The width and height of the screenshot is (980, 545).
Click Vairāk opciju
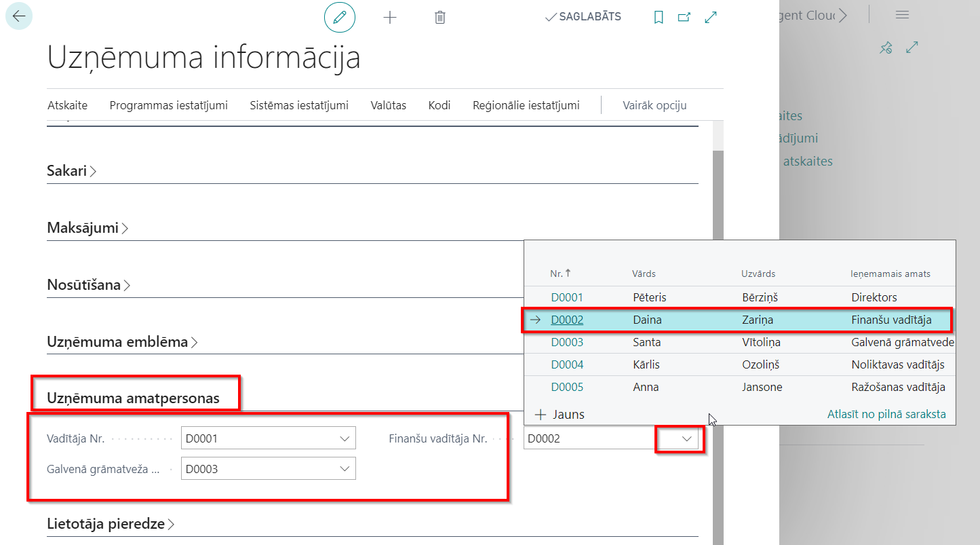(x=654, y=105)
